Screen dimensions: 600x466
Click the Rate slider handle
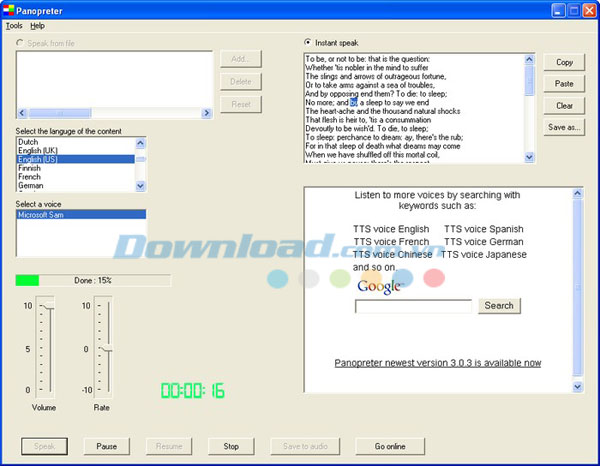[x=104, y=349]
